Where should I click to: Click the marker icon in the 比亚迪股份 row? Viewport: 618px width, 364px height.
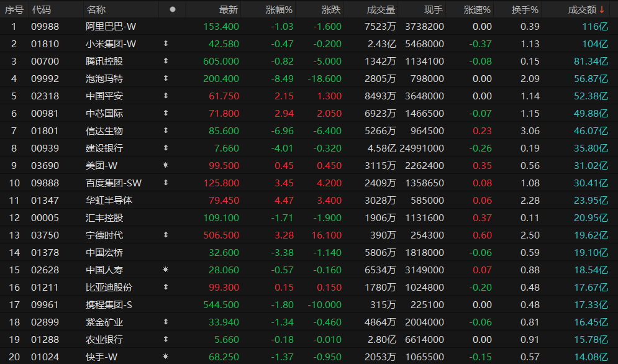[x=166, y=287]
